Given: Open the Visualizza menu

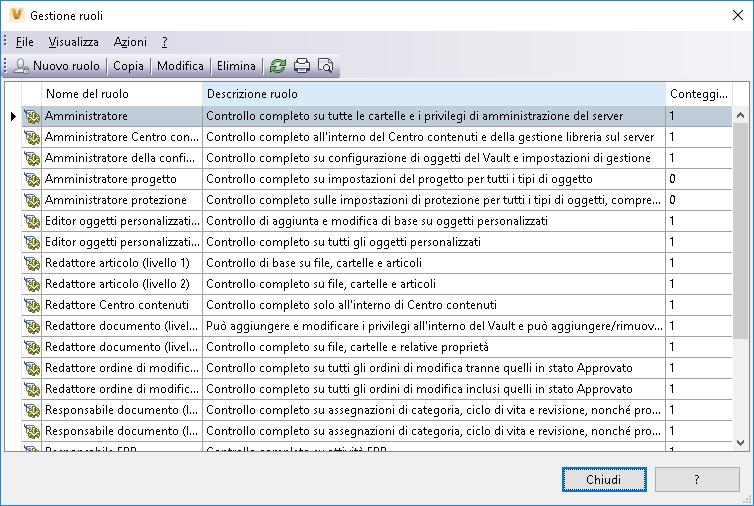Looking at the screenshot, I should coord(73,42).
